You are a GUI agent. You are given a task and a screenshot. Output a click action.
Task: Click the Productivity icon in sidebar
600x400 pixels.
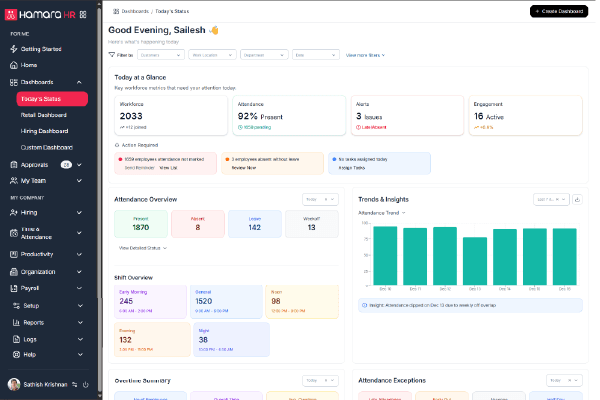(14, 254)
